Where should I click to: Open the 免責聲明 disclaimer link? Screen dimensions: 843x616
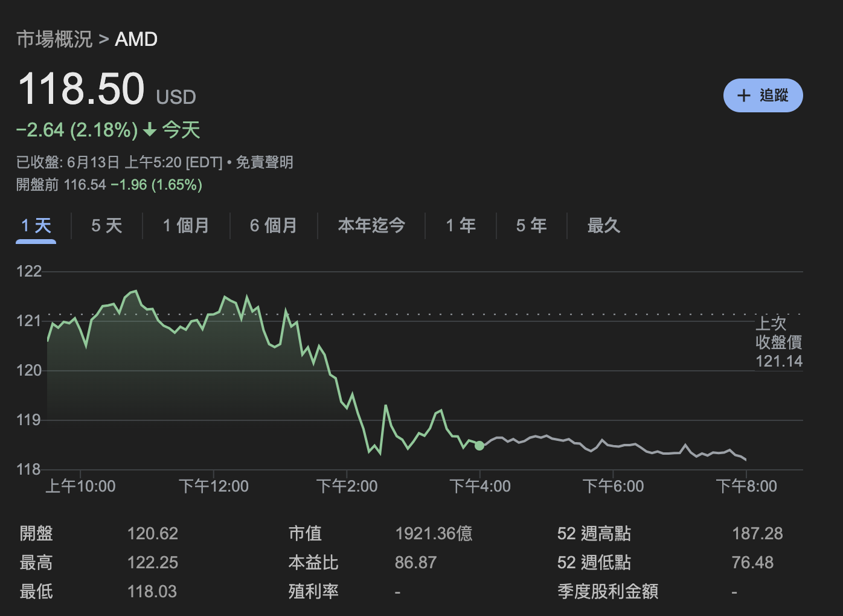(x=266, y=162)
